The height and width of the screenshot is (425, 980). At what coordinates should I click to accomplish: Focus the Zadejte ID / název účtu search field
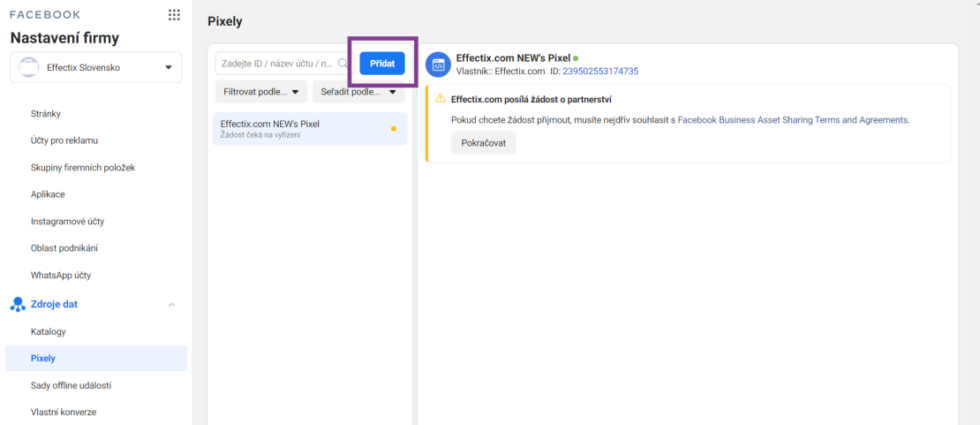[284, 64]
